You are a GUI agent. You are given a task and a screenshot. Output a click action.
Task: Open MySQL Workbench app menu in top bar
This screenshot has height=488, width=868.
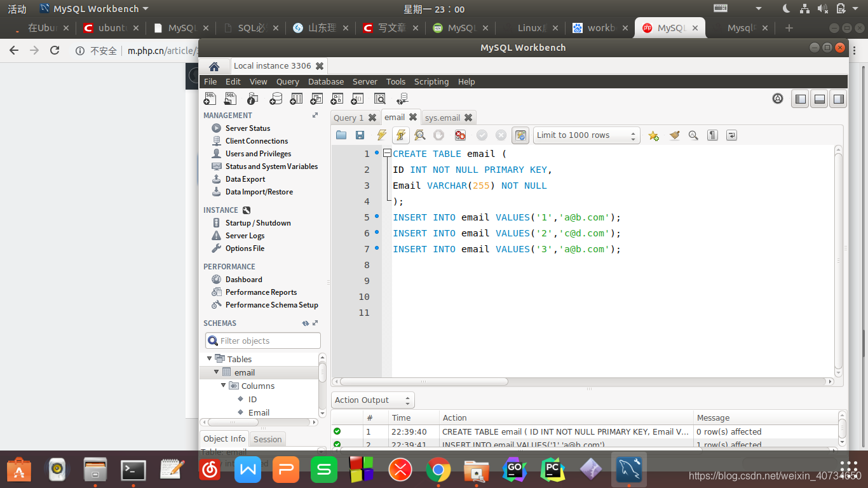[94, 9]
